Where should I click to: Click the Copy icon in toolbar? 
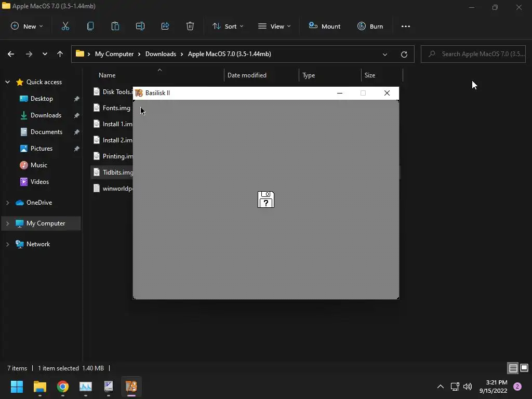click(90, 26)
